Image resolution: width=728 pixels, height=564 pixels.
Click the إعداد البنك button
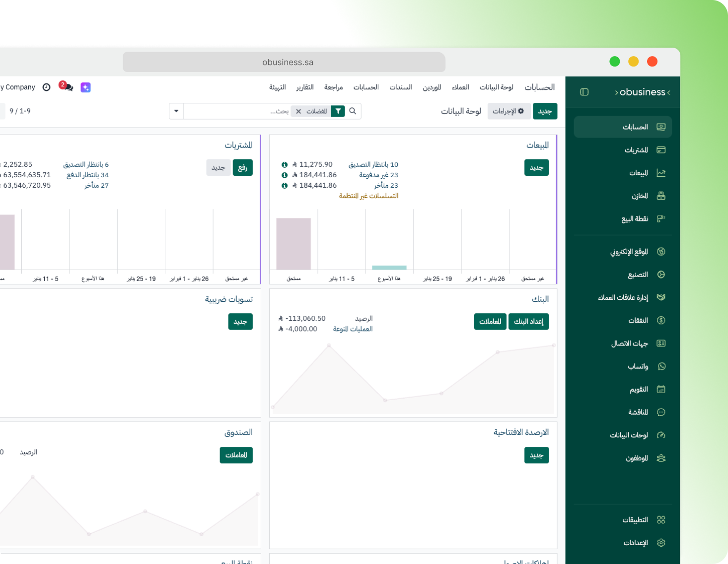point(528,322)
